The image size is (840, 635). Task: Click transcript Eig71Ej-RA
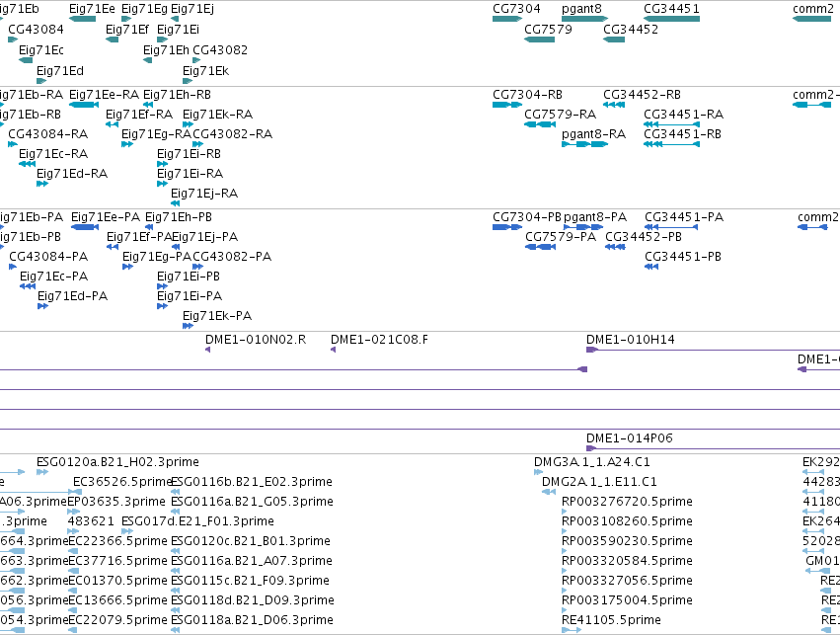pyautogui.click(x=204, y=193)
